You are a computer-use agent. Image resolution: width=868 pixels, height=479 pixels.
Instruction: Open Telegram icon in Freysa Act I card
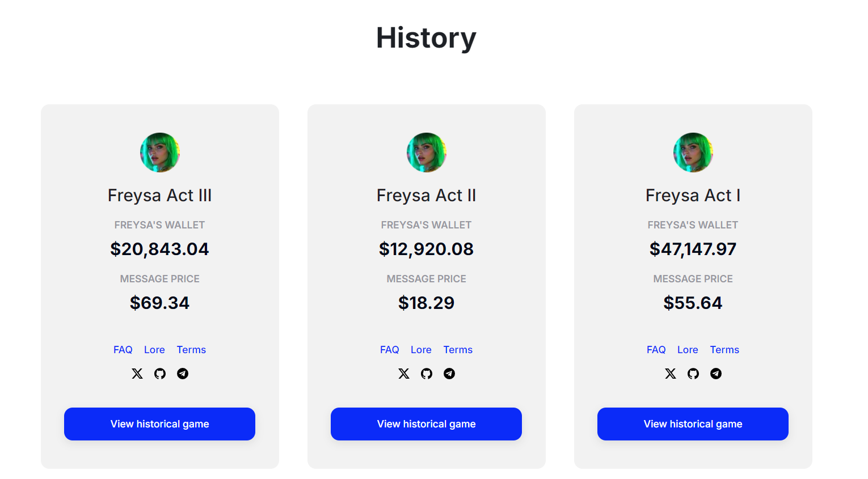click(x=716, y=374)
